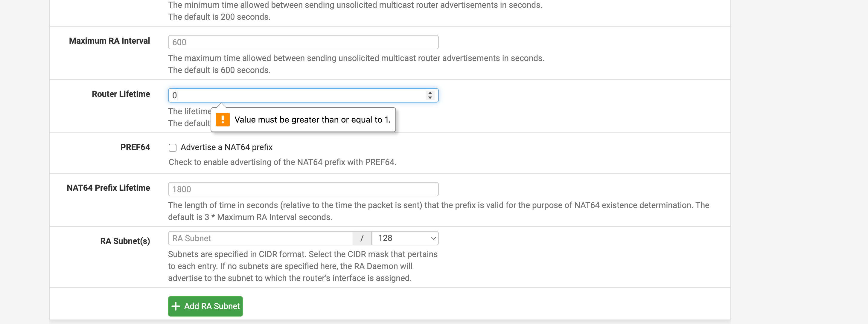
Task: Increase Router Lifetime using the up arrow
Action: (430, 93)
